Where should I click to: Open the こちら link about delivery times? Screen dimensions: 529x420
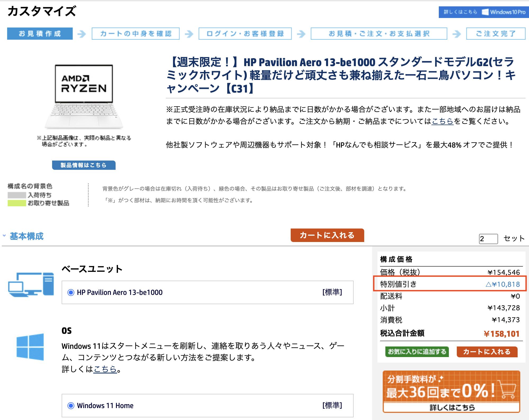click(443, 121)
